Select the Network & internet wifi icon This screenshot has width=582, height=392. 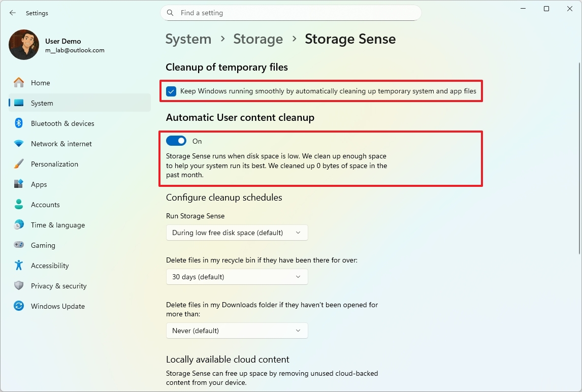coord(19,144)
